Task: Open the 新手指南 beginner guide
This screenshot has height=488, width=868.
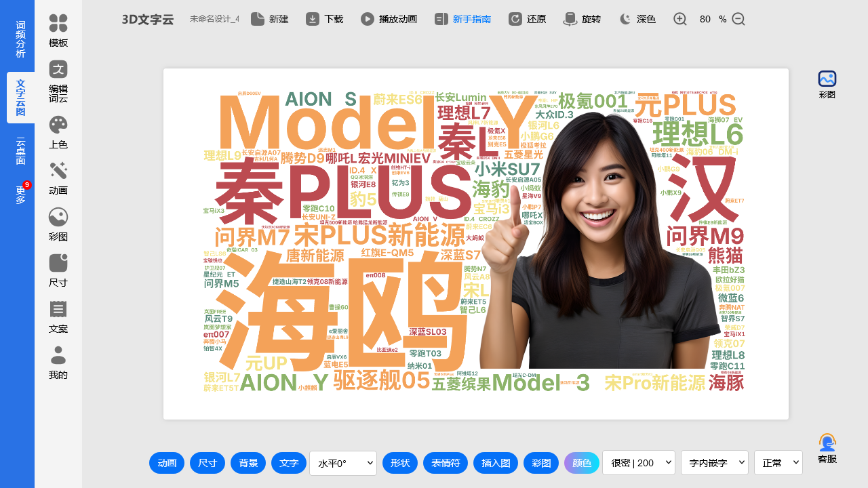Action: (462, 19)
